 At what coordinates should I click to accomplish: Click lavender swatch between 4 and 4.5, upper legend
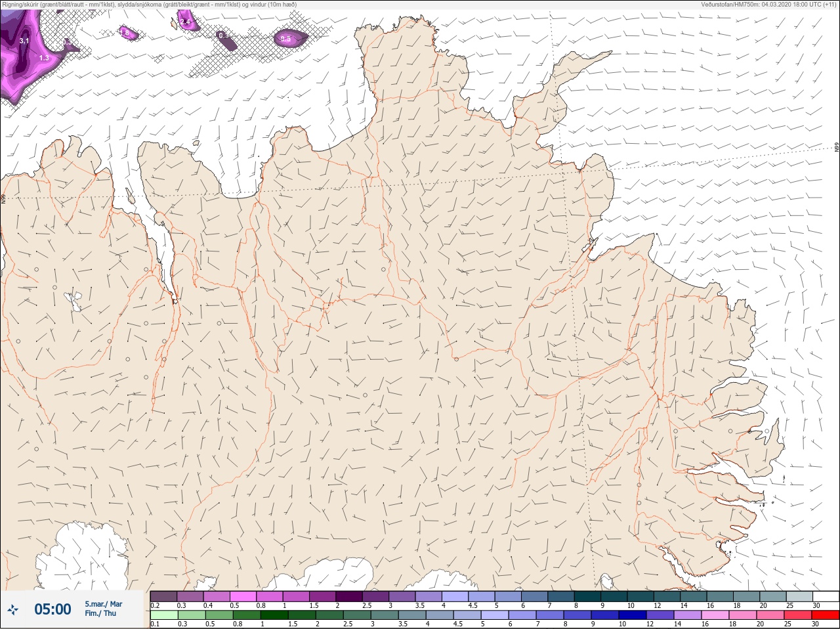pos(455,596)
